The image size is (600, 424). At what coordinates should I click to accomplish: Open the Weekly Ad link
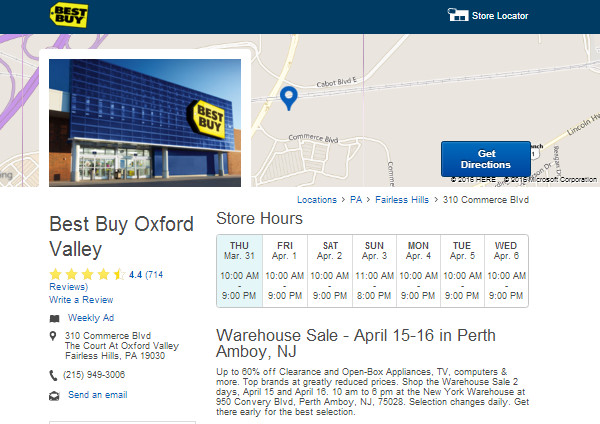(x=89, y=318)
